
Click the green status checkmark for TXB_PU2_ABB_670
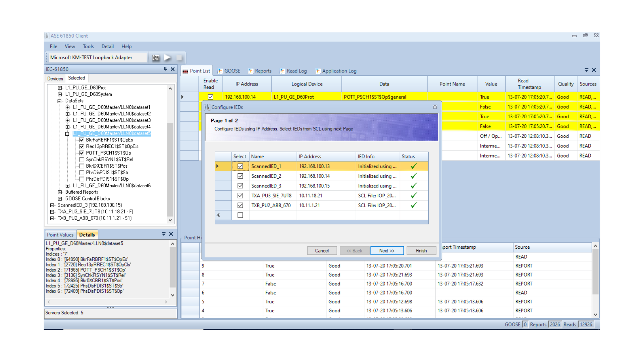click(414, 205)
